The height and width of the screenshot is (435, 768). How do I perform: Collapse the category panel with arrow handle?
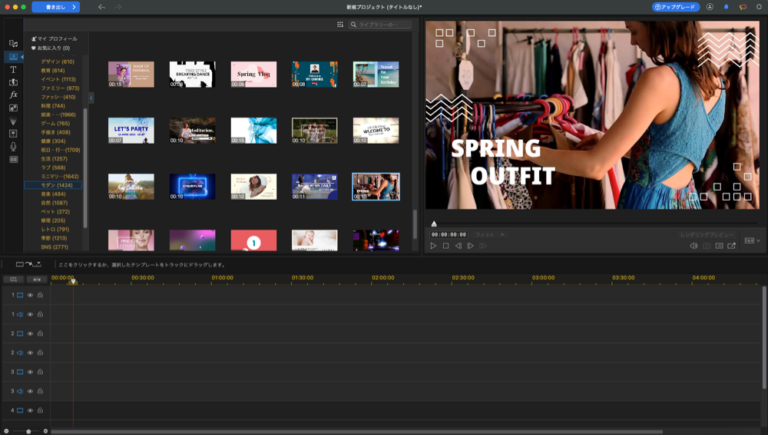[91, 98]
